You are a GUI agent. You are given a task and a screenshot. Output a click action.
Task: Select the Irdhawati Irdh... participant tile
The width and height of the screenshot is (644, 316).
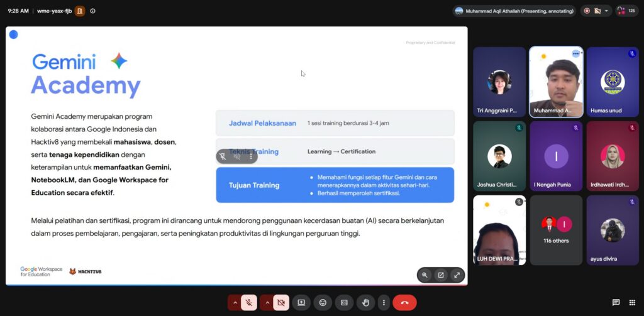tap(613, 156)
